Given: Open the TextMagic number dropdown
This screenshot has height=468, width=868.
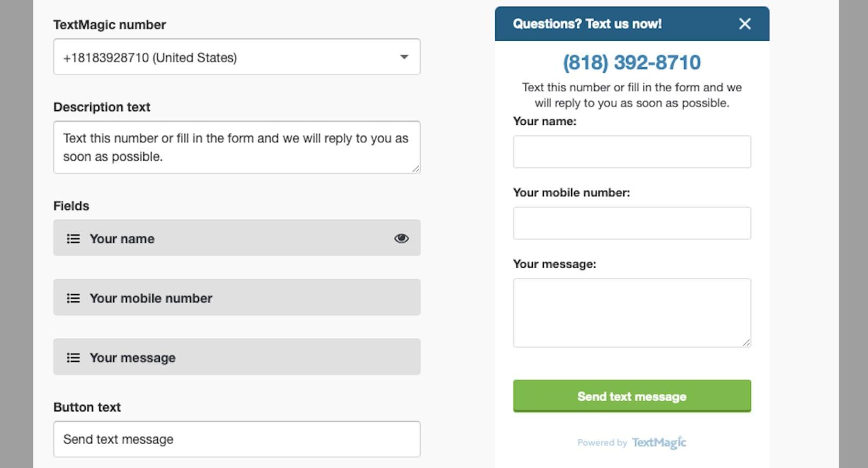Looking at the screenshot, I should (237, 57).
